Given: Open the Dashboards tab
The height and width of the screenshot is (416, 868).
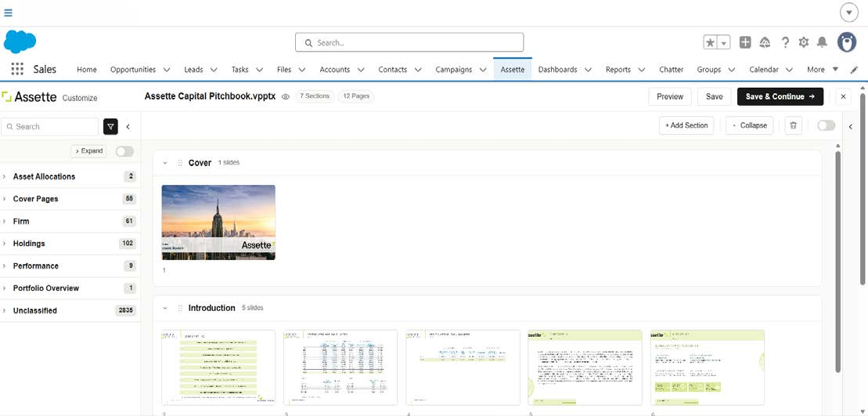Looking at the screenshot, I should [557, 70].
